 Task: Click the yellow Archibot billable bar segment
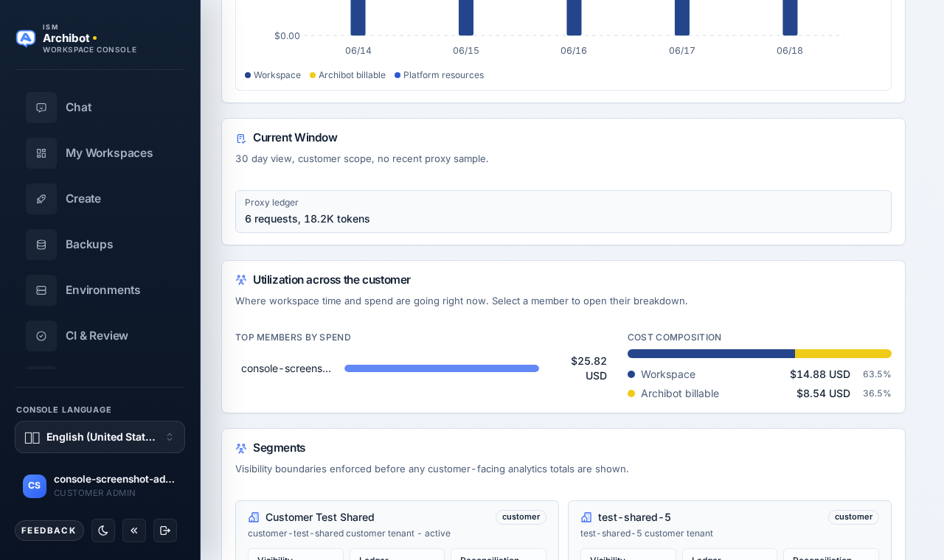pos(843,354)
